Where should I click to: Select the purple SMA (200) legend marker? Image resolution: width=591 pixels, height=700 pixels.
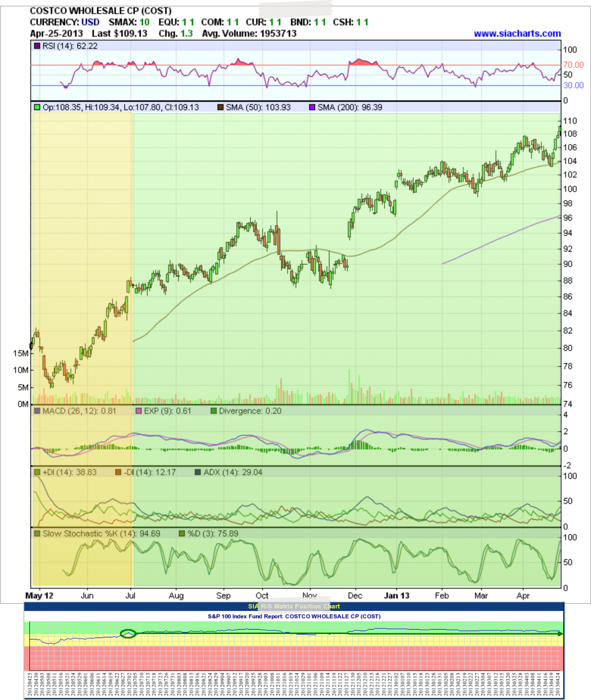tap(312, 108)
